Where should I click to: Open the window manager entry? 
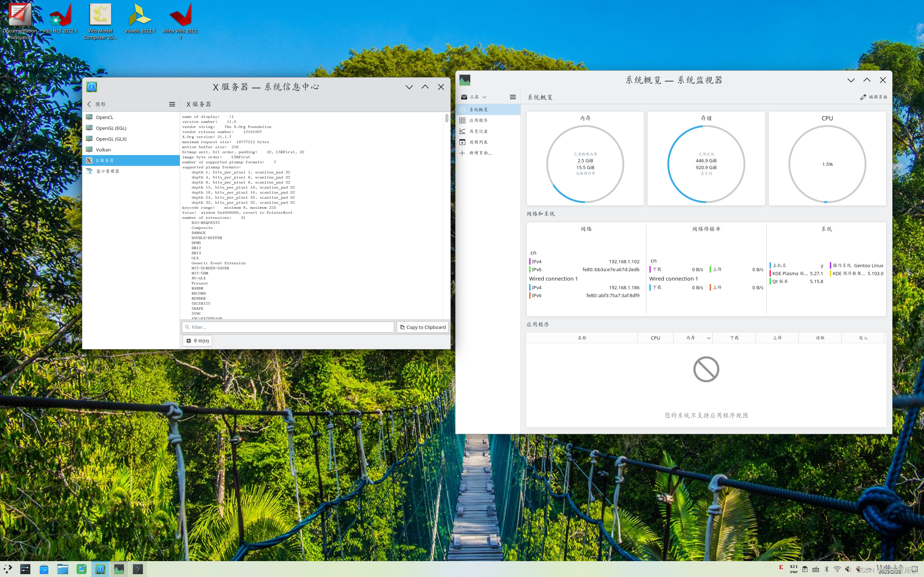tap(107, 171)
